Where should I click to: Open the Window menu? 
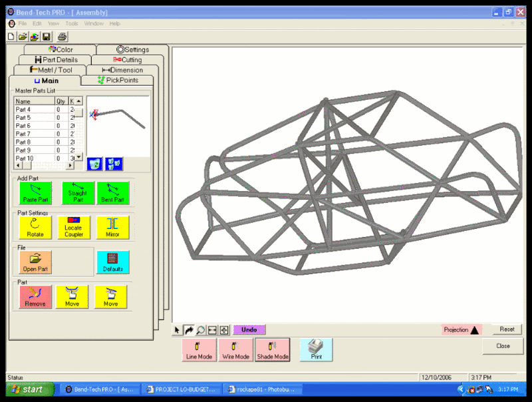click(94, 23)
